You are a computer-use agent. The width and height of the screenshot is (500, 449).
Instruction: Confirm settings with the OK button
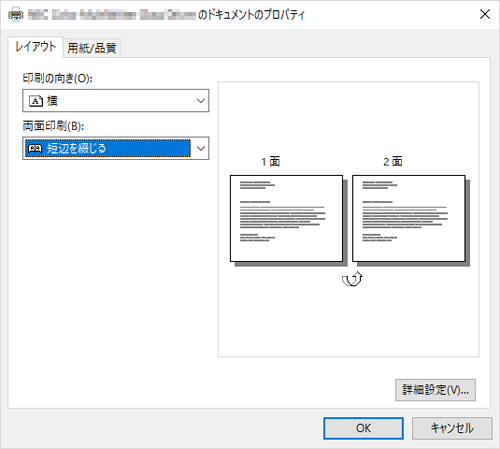[x=363, y=428]
